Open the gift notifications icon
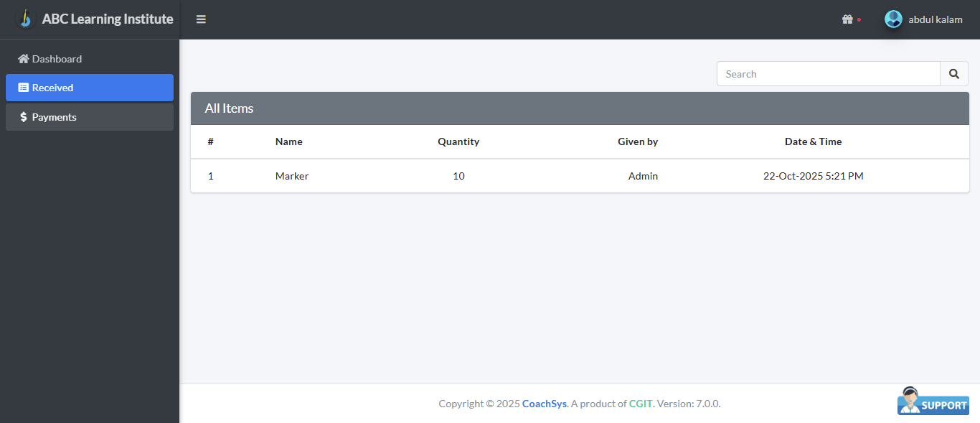 [x=847, y=19]
